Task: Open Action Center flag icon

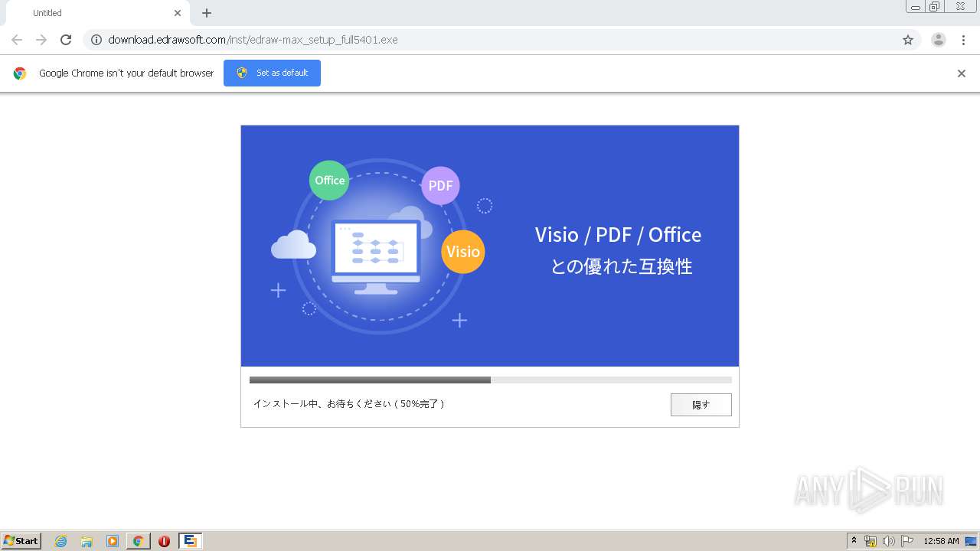Action: tap(907, 541)
